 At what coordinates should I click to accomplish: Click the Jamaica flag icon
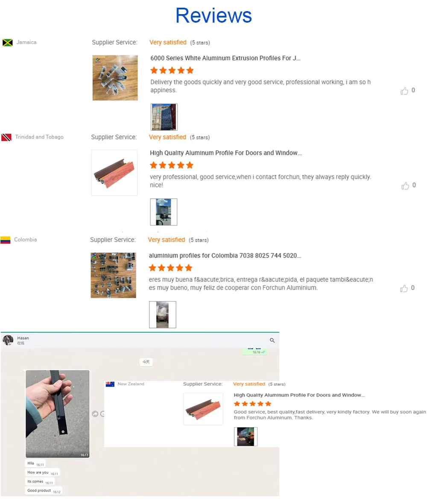(7, 42)
